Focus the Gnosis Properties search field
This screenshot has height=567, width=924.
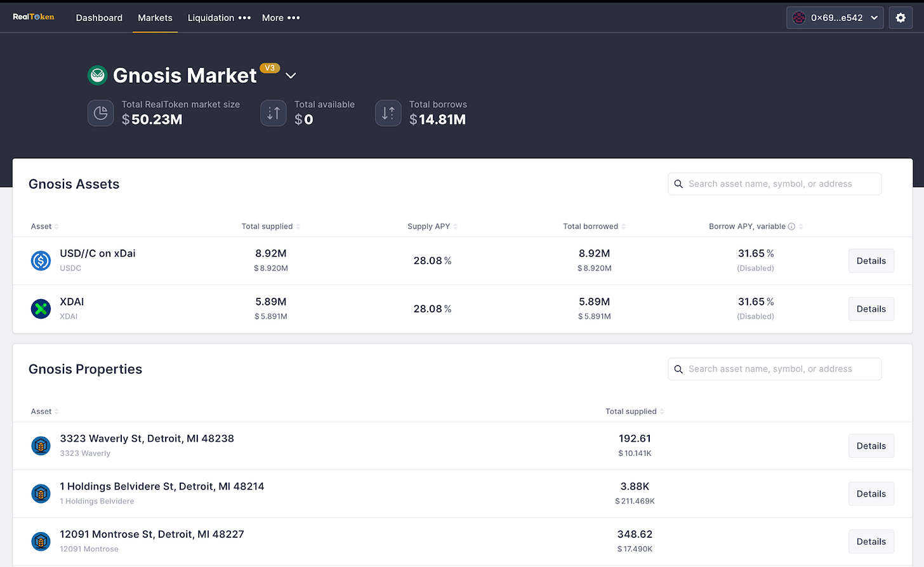pyautogui.click(x=774, y=369)
